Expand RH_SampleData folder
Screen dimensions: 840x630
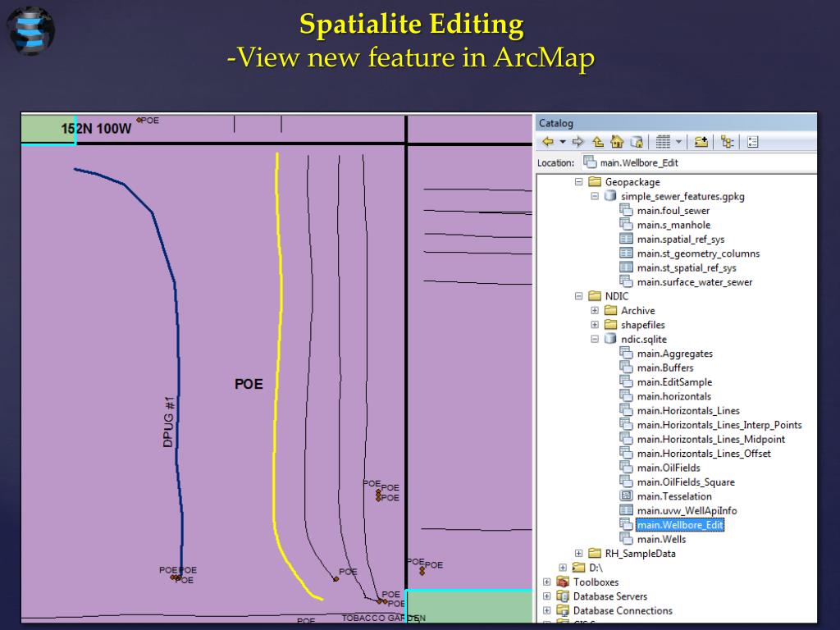click(578, 554)
